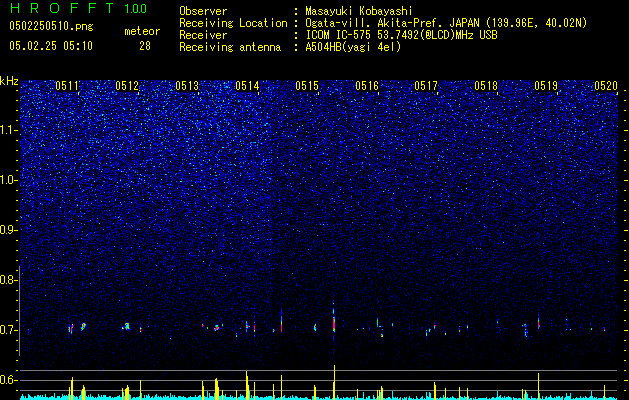Click the 0.6 kHz axis label
The height and width of the screenshot is (400, 629).
9,380
